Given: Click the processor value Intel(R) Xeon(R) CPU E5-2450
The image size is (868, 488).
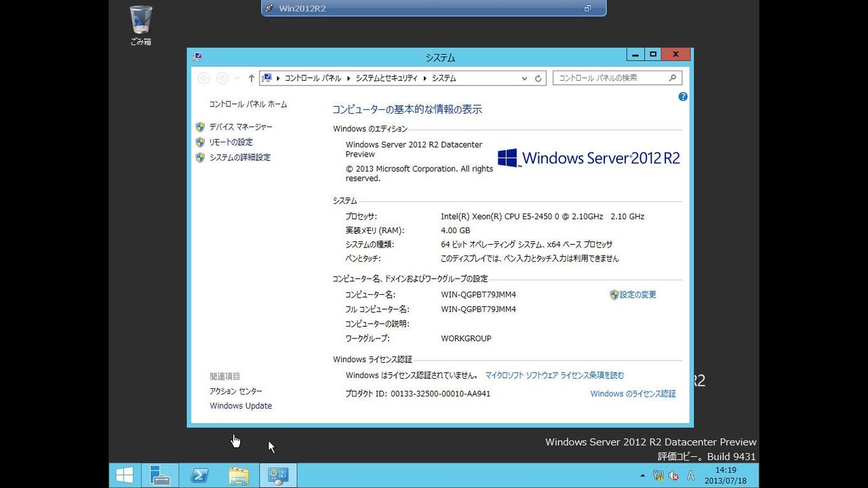Looking at the screenshot, I should (542, 217).
